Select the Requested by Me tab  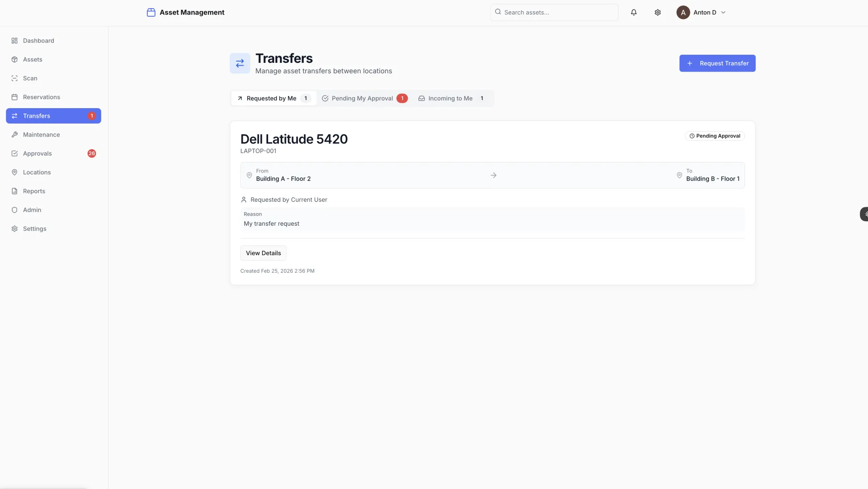(273, 98)
